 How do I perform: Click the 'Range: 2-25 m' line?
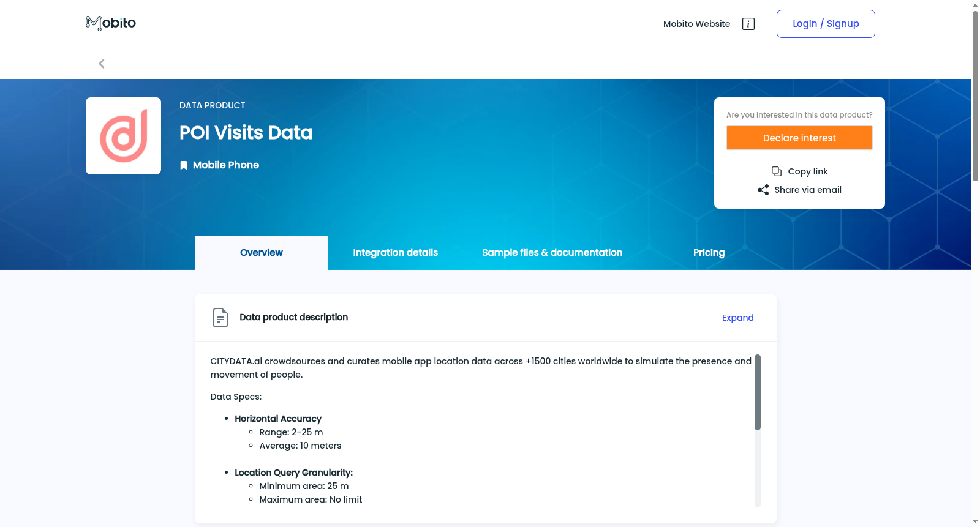(291, 432)
